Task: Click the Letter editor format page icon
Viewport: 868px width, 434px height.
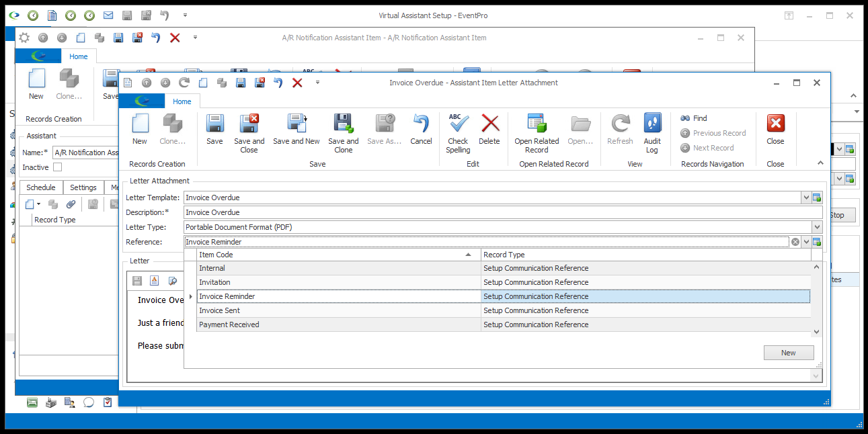Action: [155, 281]
